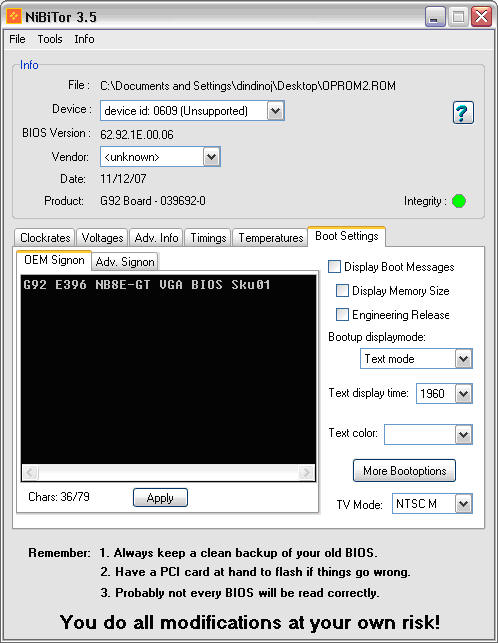Open the Tools menu
Image resolution: width=498 pixels, height=643 pixels.
pos(50,39)
